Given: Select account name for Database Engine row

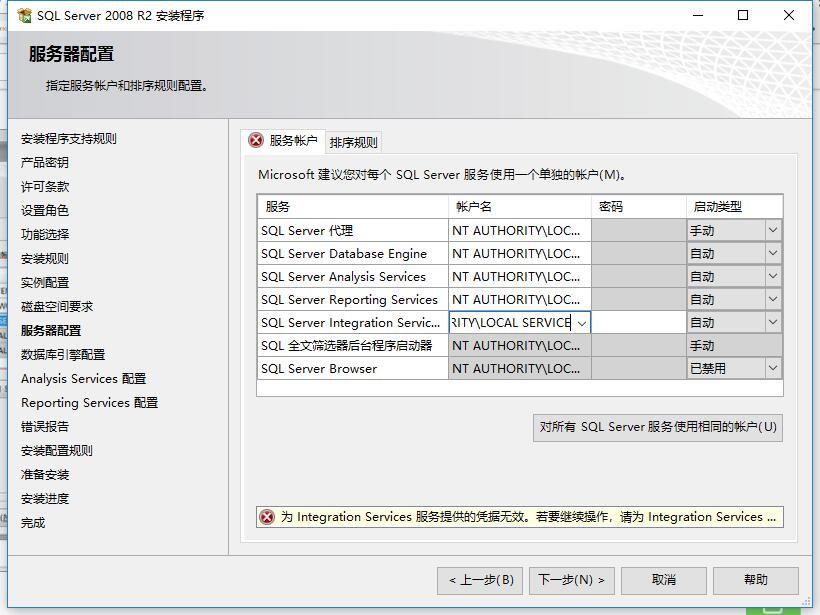Looking at the screenshot, I should [520, 254].
